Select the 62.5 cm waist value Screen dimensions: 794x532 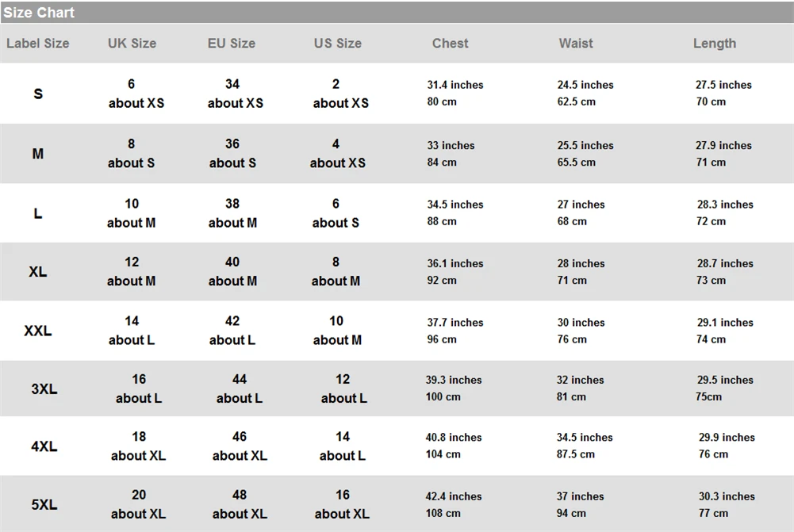tap(576, 101)
